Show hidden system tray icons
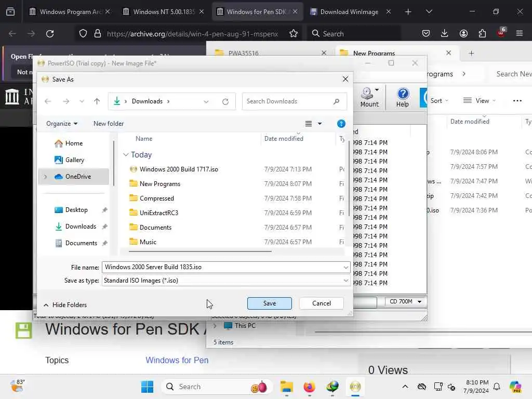 [405, 387]
